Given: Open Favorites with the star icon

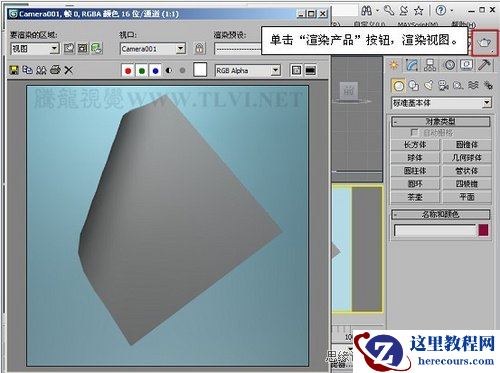Looking at the screenshot, I should tap(419, 11).
